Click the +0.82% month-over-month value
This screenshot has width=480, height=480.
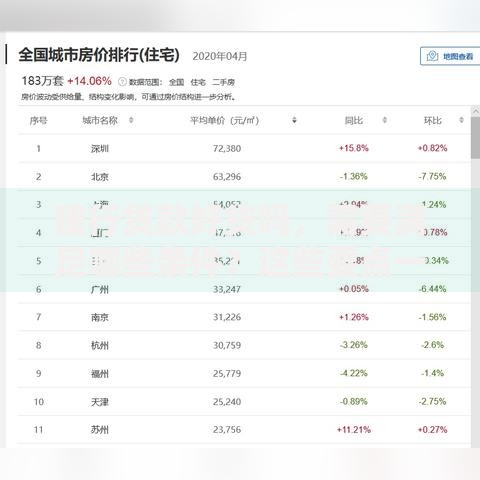pos(432,148)
